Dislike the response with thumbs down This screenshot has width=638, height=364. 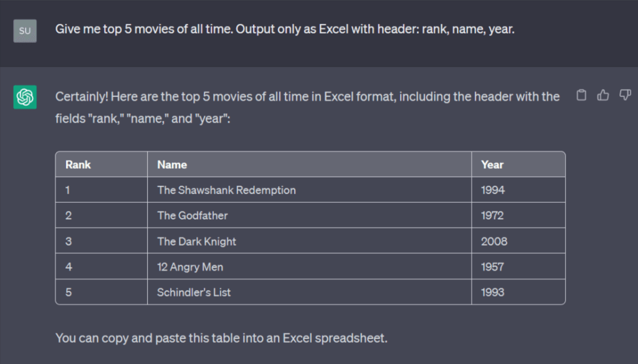[625, 95]
